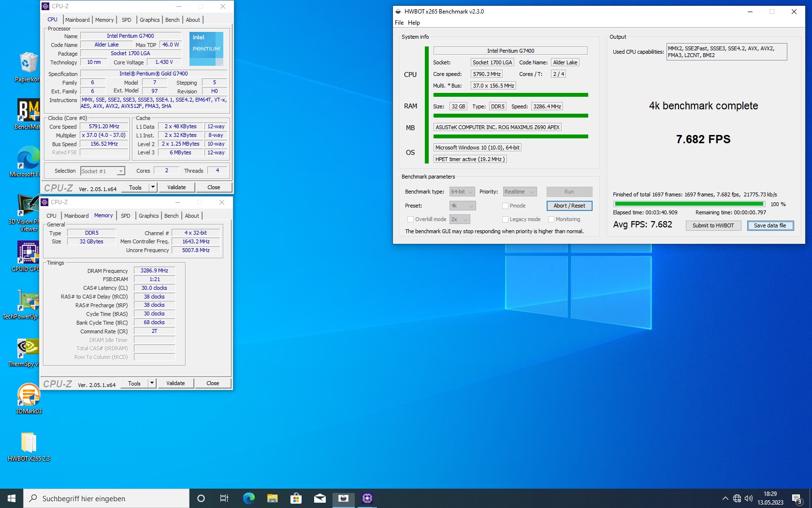Open File Explorer from the taskbar
The width and height of the screenshot is (812, 508).
point(272,498)
